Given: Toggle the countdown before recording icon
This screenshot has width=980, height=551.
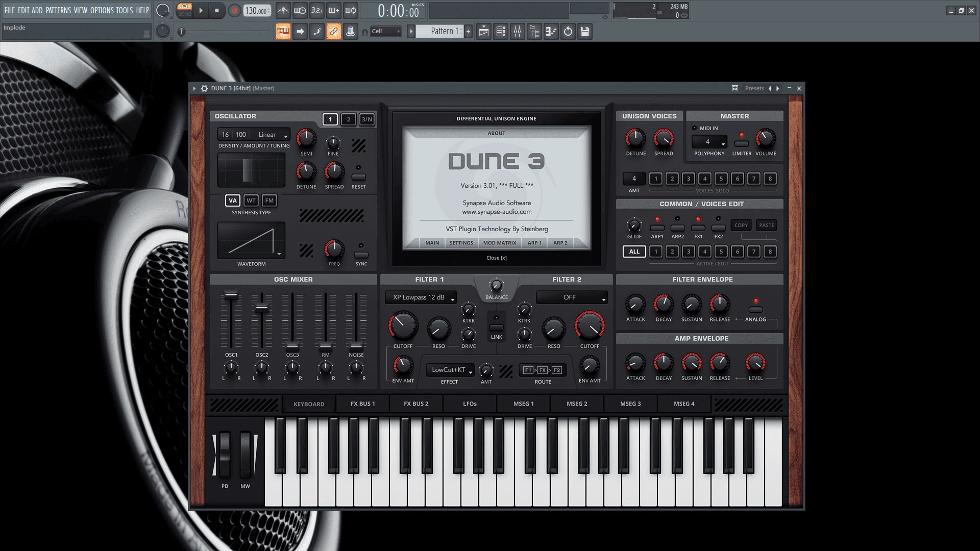Looking at the screenshot, I should [317, 10].
